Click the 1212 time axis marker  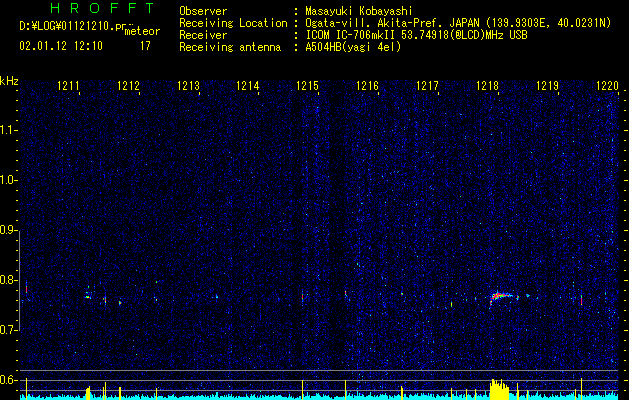coord(128,86)
